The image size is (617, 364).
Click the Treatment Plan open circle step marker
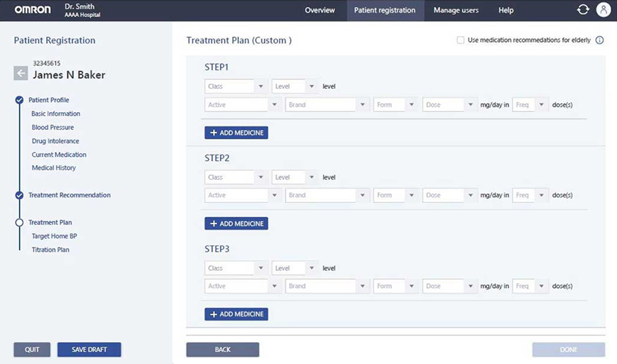click(19, 223)
